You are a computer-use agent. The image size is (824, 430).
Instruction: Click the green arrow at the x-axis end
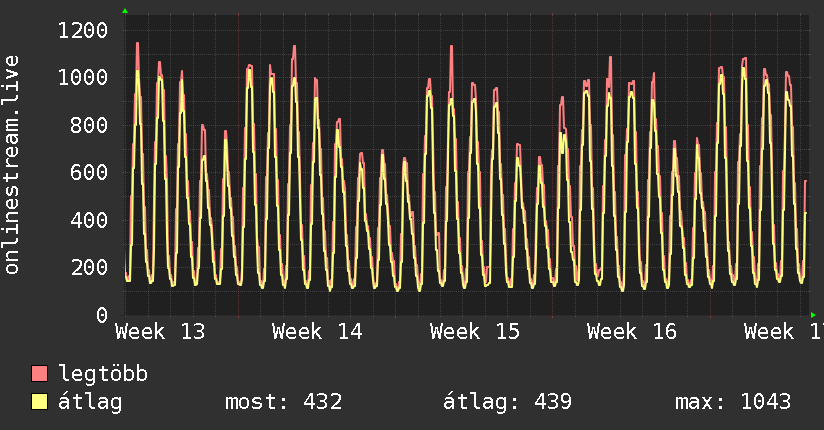click(813, 315)
